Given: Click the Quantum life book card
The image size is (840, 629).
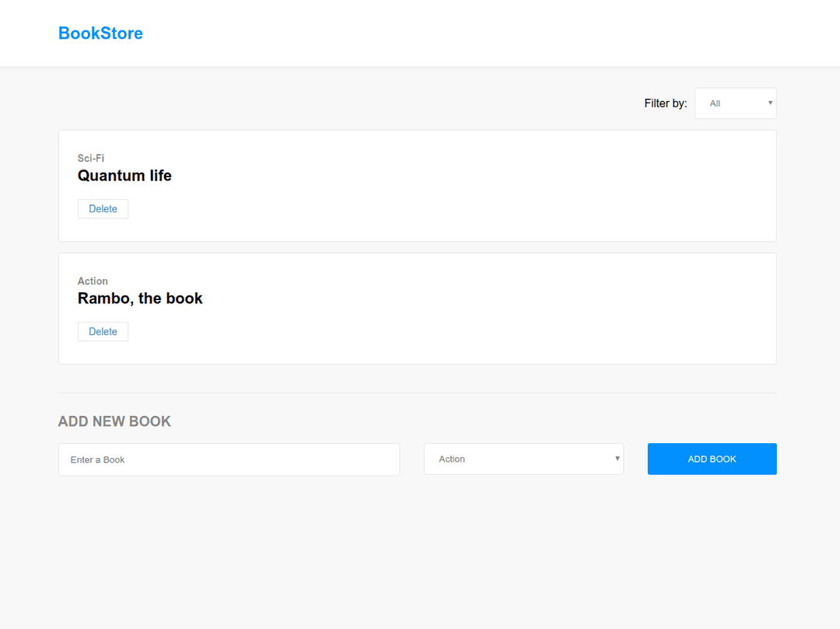Looking at the screenshot, I should [x=417, y=185].
